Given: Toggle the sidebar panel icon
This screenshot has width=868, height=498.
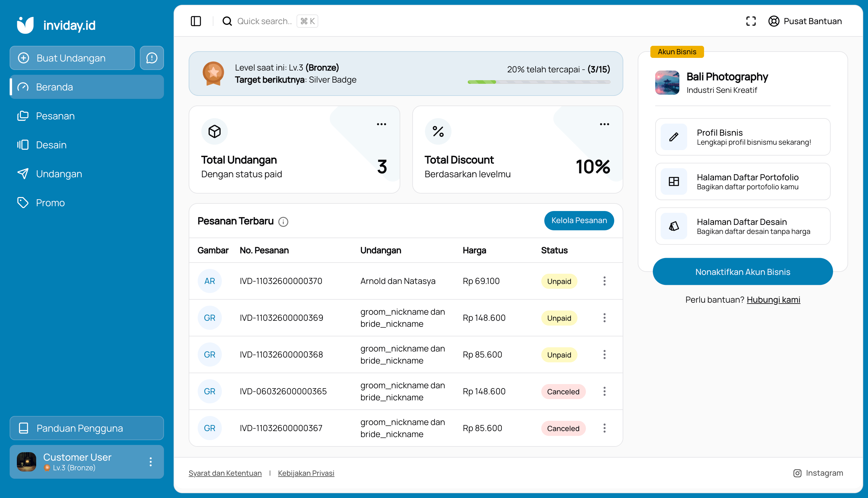Looking at the screenshot, I should (x=196, y=21).
